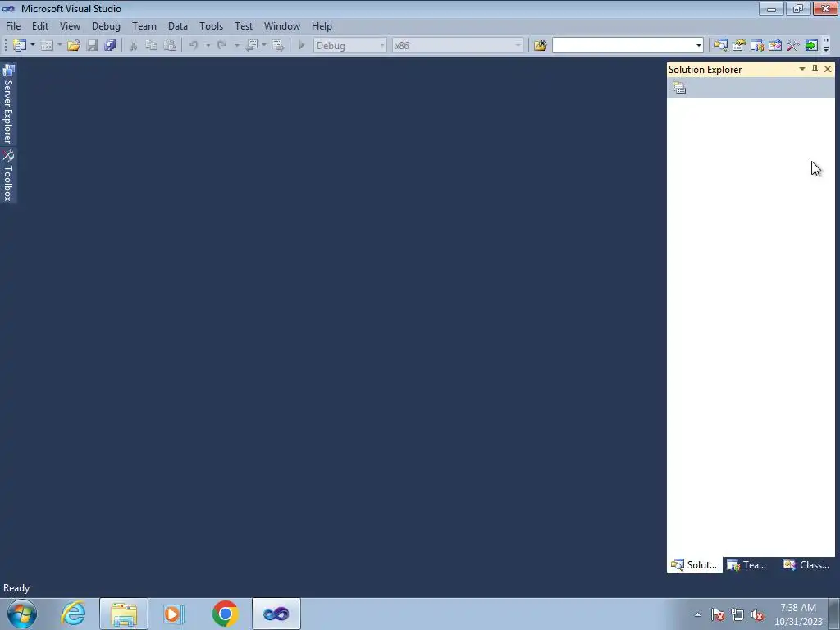Launch Internet Explorer from the taskbar
The image size is (840, 630).
pos(73,614)
